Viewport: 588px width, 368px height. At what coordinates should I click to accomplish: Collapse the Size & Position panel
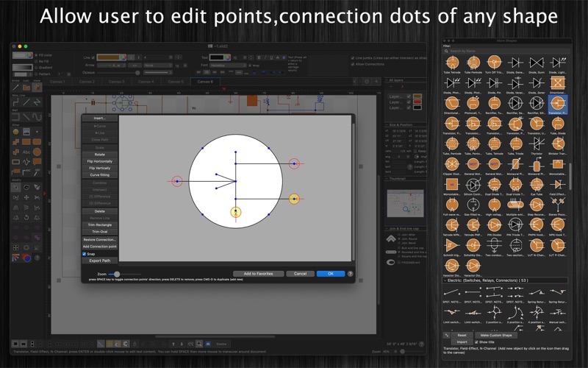tap(387, 124)
